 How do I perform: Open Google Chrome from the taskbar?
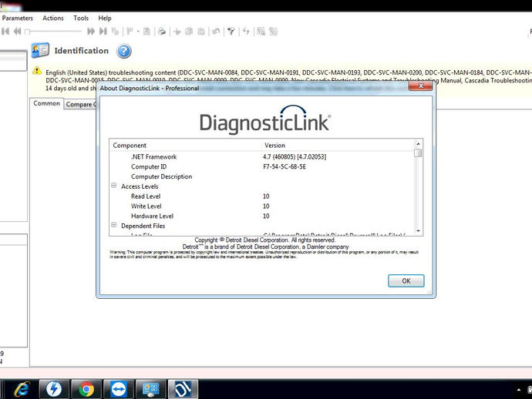86,389
